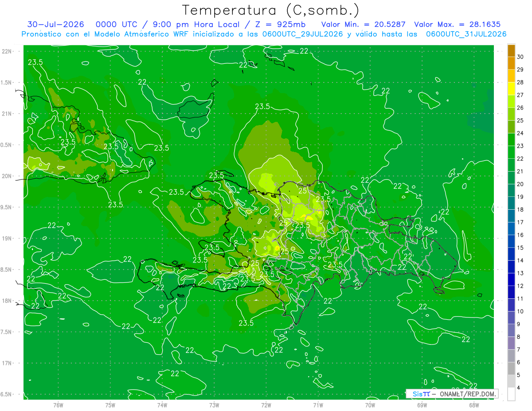532x411 pixels.
Task: Click the '30' value on the color scale
Action: 520,57
